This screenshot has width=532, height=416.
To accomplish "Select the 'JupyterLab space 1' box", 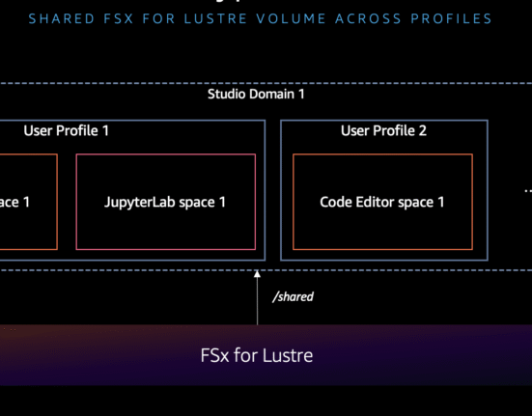I will (x=166, y=202).
